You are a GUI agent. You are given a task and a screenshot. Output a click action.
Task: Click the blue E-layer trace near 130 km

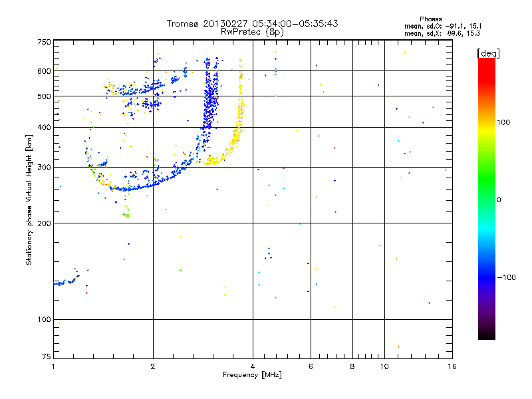(x=66, y=281)
